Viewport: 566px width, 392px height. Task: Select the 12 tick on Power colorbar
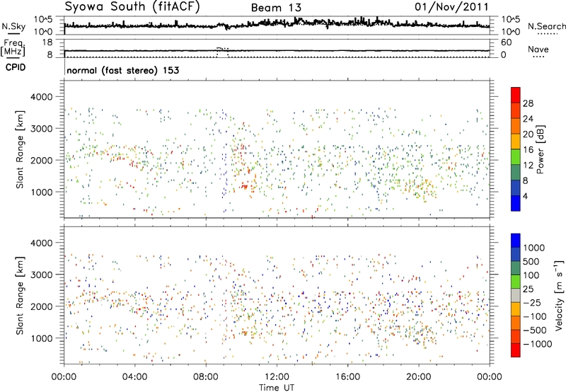(x=528, y=166)
